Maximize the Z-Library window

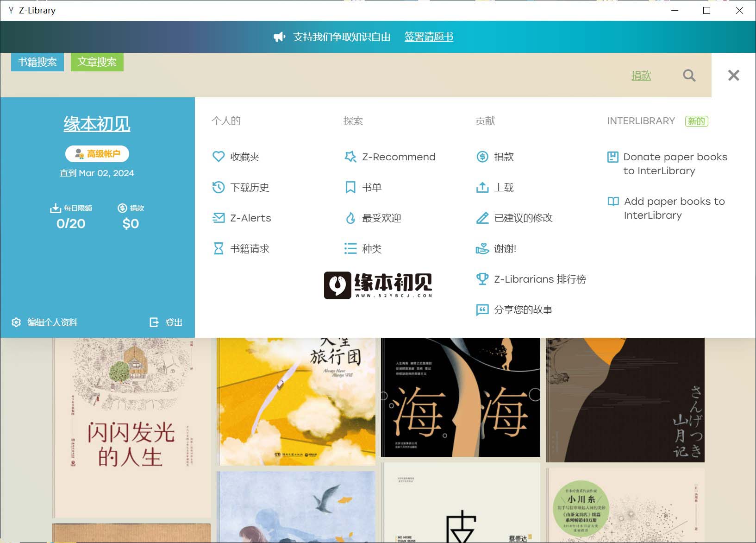(706, 10)
